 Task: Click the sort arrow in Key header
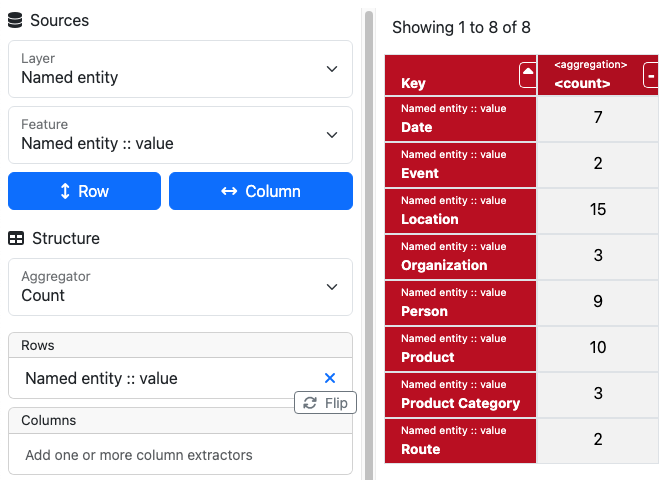527,75
